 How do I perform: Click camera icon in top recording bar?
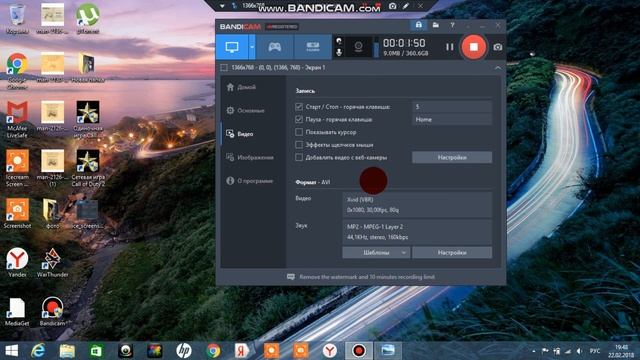point(392,6)
